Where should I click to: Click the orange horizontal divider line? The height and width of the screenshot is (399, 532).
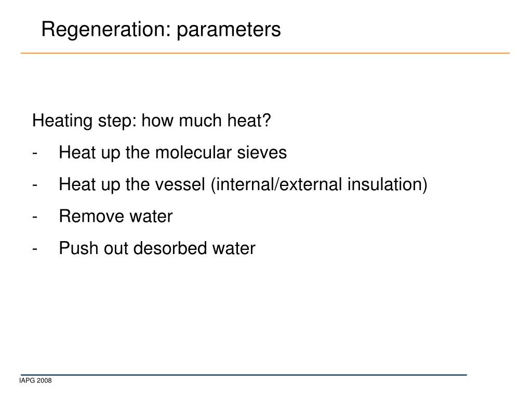tap(265, 53)
